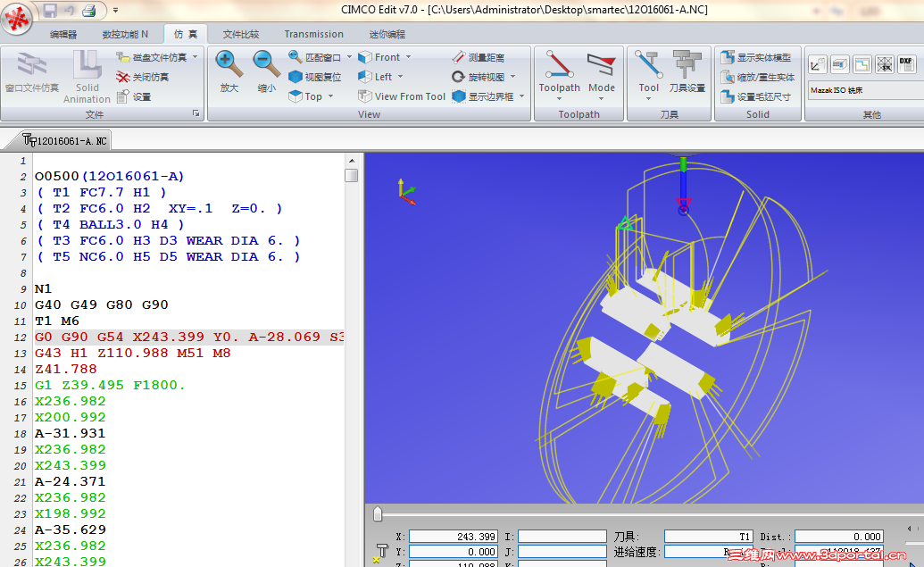
Task: Expand the Front view dropdown arrow
Action: click(x=408, y=57)
